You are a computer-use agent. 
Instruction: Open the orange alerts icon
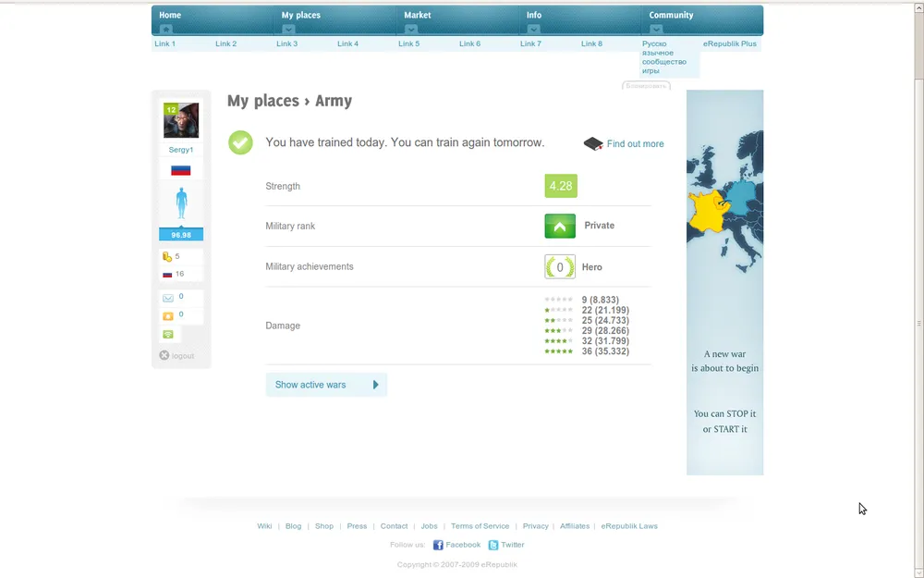(168, 316)
